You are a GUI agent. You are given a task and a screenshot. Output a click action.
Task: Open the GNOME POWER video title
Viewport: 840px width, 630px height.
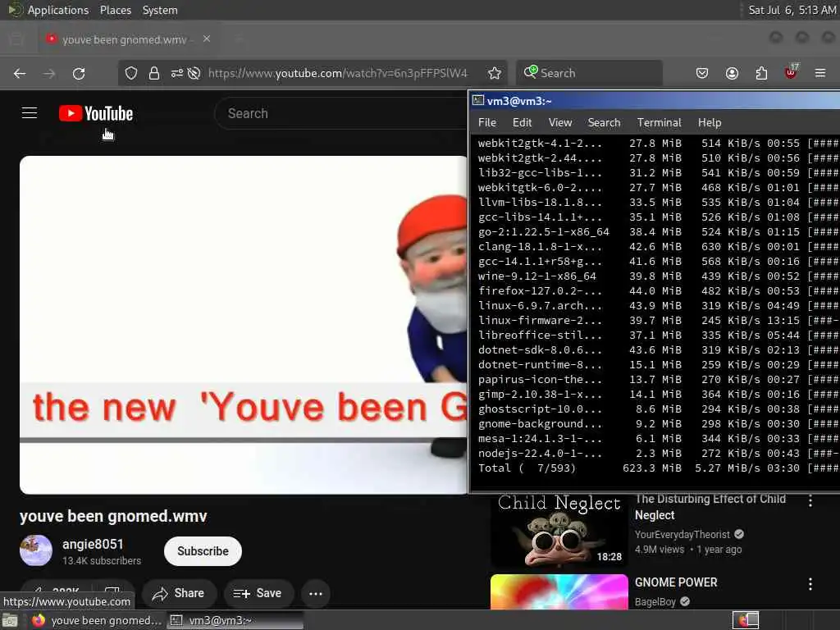pyautogui.click(x=676, y=582)
